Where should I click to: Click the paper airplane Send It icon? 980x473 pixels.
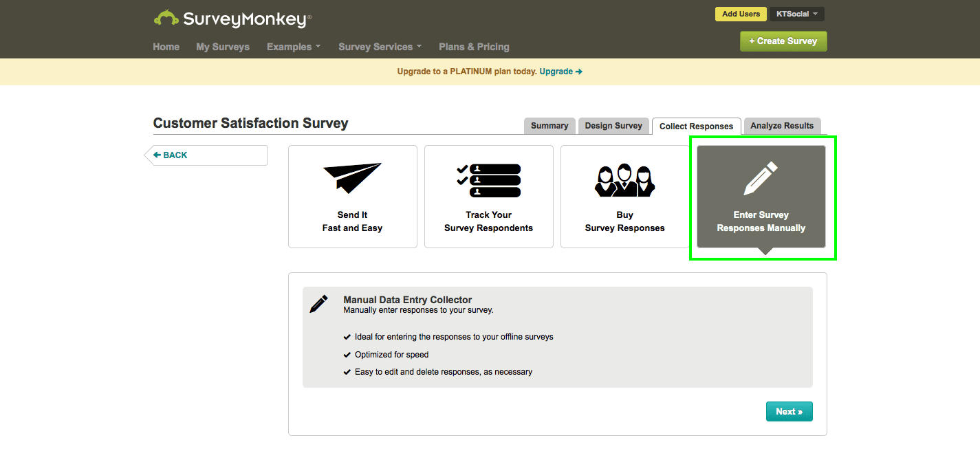pos(352,178)
